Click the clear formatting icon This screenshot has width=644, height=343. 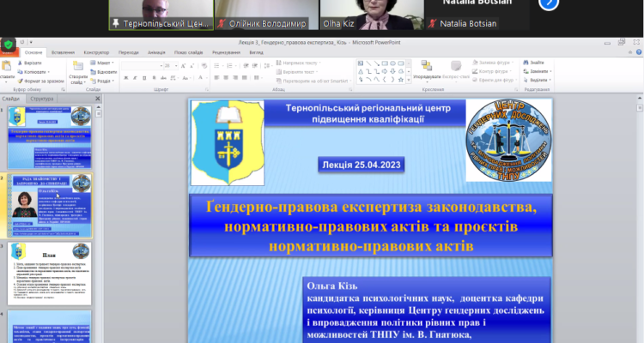point(204,66)
